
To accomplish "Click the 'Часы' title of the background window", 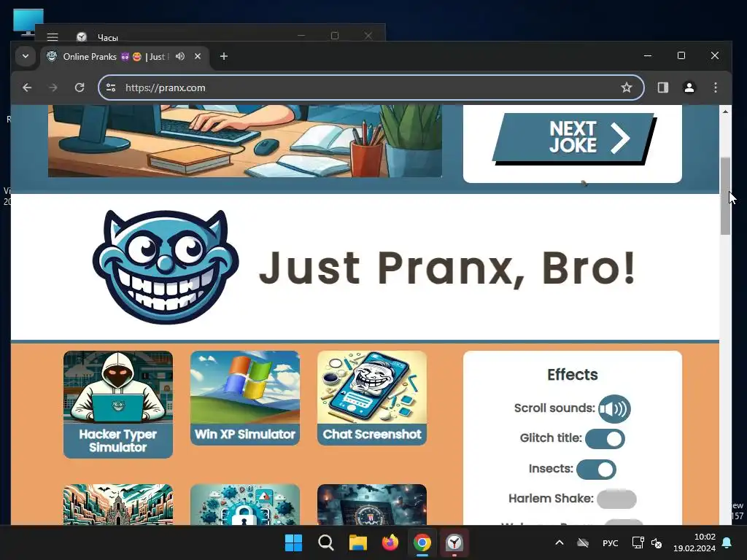I will coord(108,37).
